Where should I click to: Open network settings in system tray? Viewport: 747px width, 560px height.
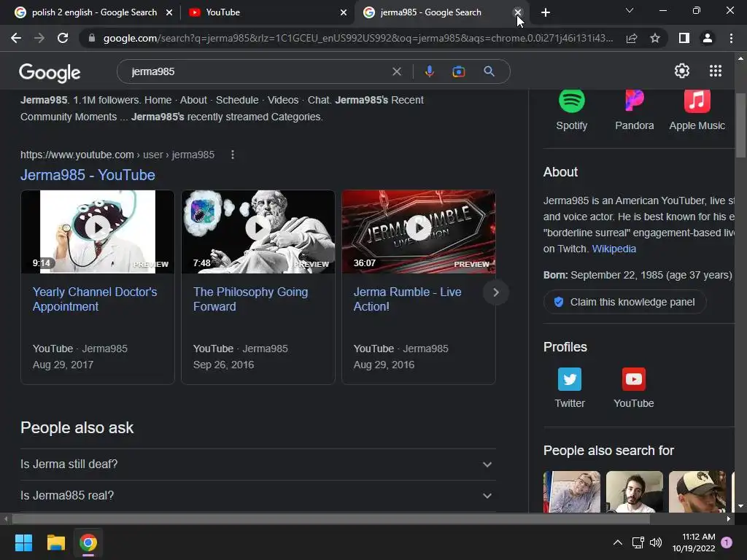(638, 542)
